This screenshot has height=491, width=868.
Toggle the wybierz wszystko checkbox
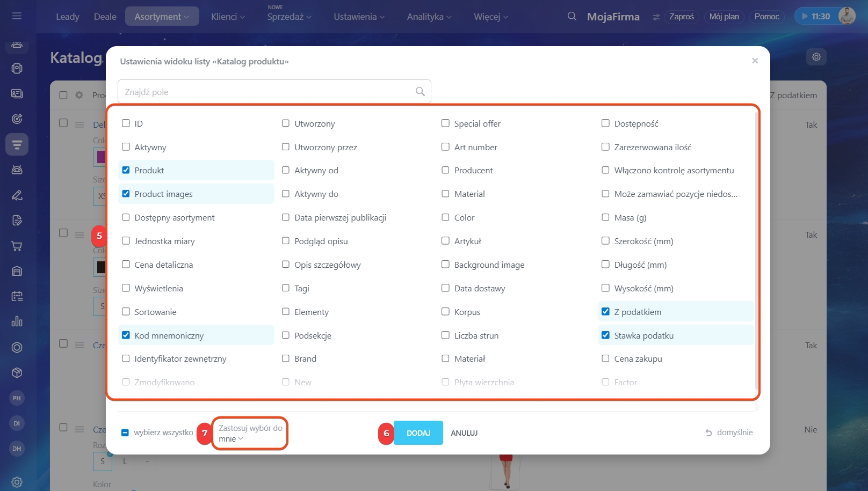(x=125, y=433)
